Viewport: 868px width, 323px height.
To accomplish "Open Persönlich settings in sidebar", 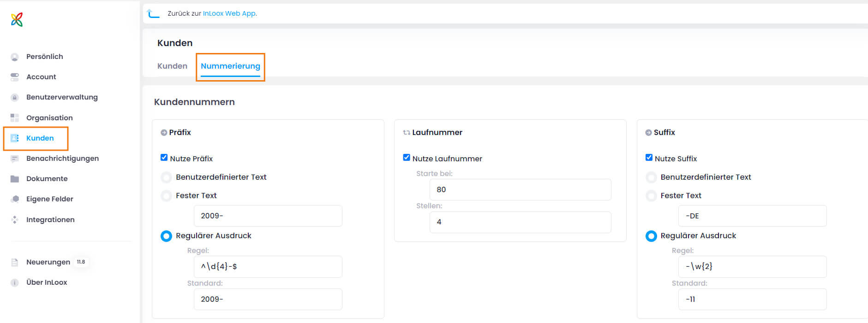I will [45, 57].
